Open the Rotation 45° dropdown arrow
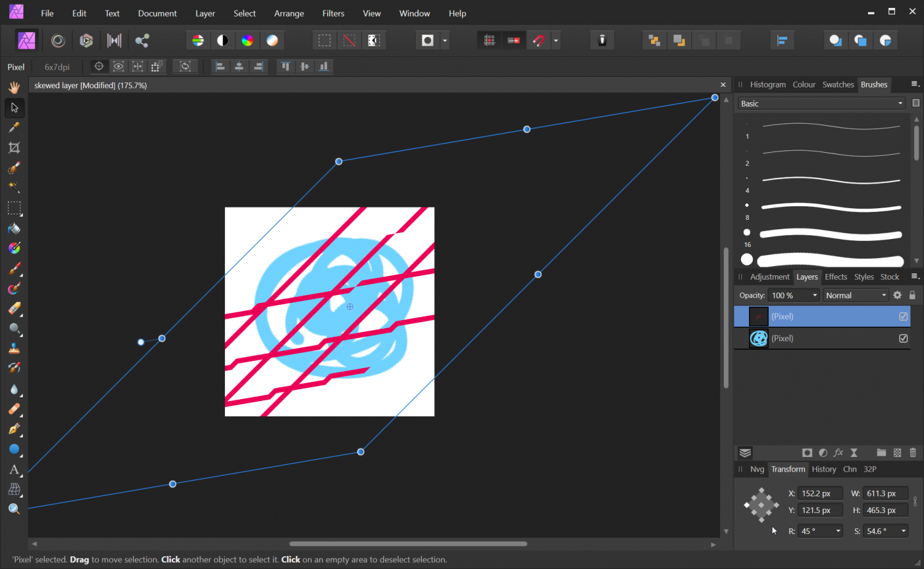Screen dimensions: 924x569 click(838, 531)
